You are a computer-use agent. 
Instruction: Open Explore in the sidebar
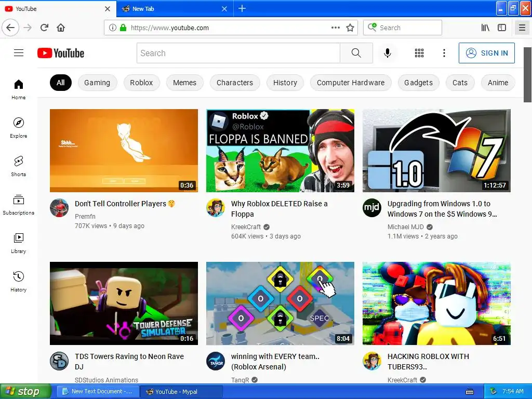tap(19, 128)
